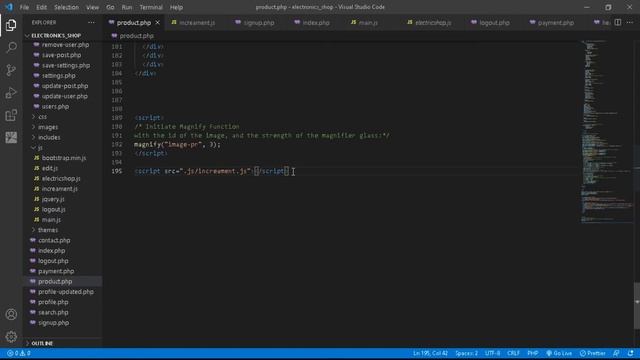Open jquery.js in explorer
The image size is (640, 360).
pos(53,199)
